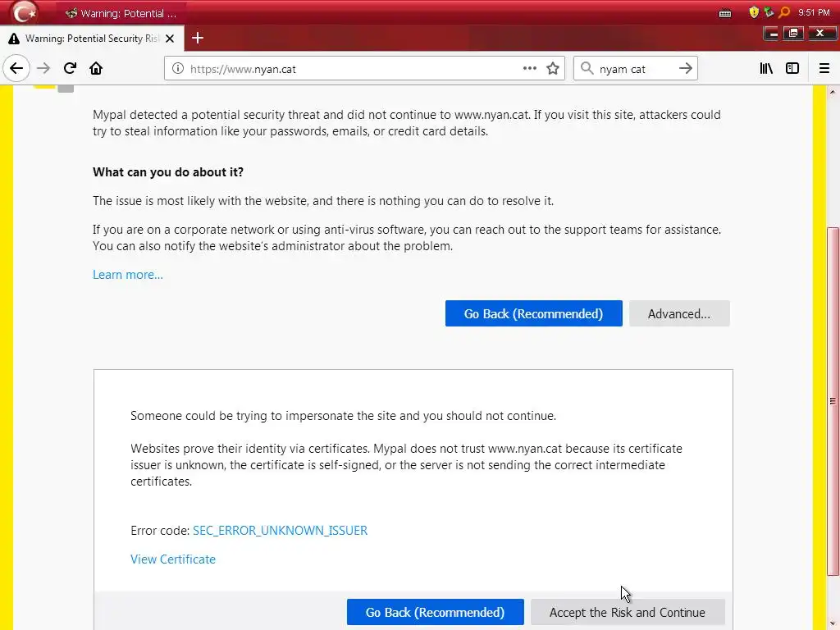Image resolution: width=840 pixels, height=630 pixels.
Task: Open the yellow shield tray icon
Action: [x=754, y=12]
